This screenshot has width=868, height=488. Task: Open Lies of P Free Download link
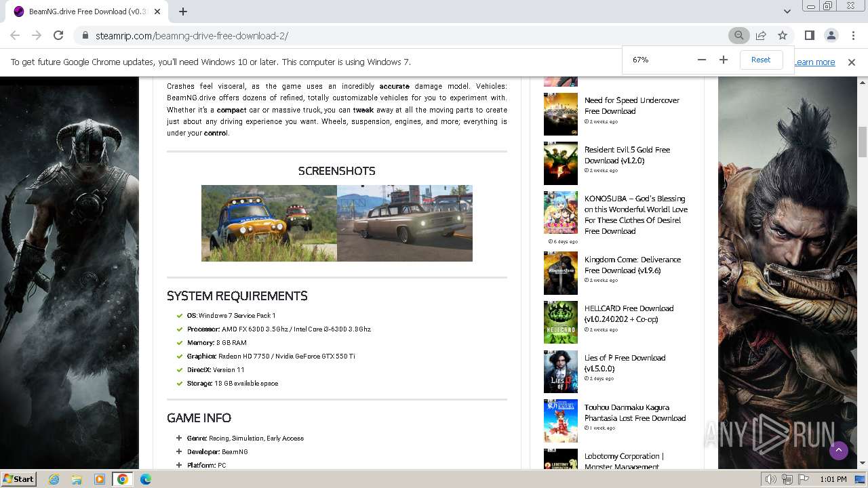tap(625, 363)
